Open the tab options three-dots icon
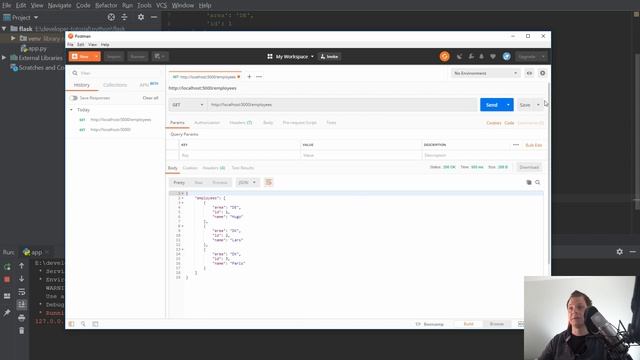The height and width of the screenshot is (360, 640). pos(259,76)
